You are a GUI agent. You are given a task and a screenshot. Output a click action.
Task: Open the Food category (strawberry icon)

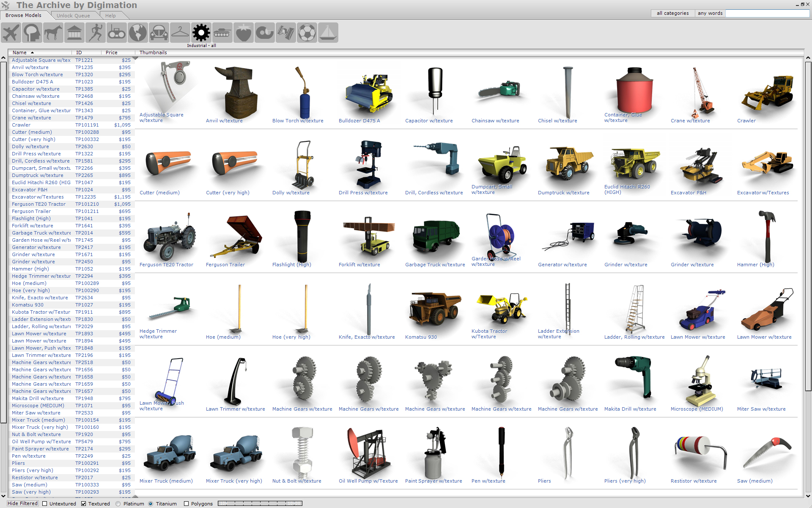(x=244, y=33)
